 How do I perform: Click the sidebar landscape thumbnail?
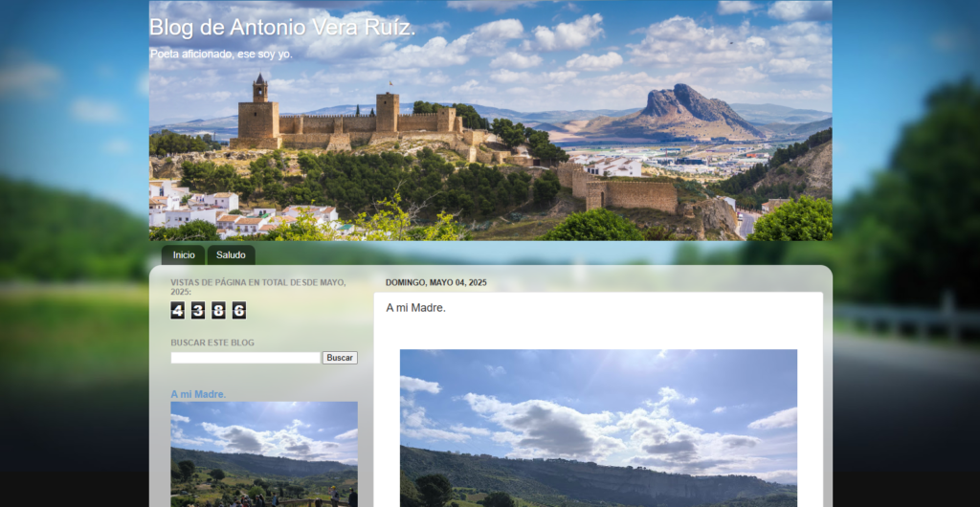[x=263, y=452]
